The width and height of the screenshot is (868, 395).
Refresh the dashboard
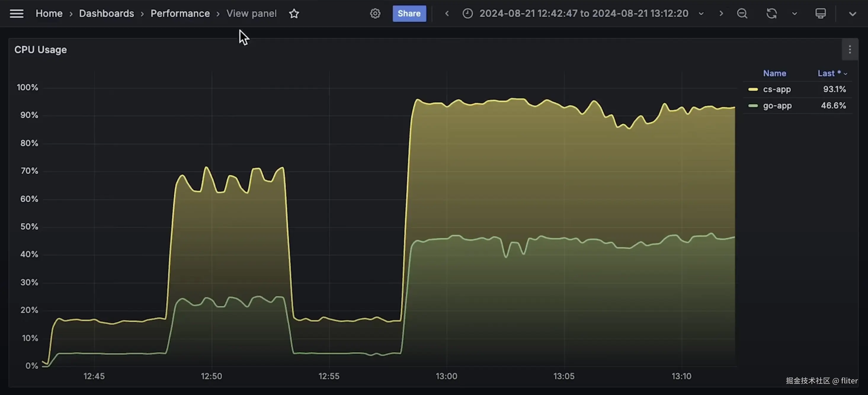click(x=771, y=13)
